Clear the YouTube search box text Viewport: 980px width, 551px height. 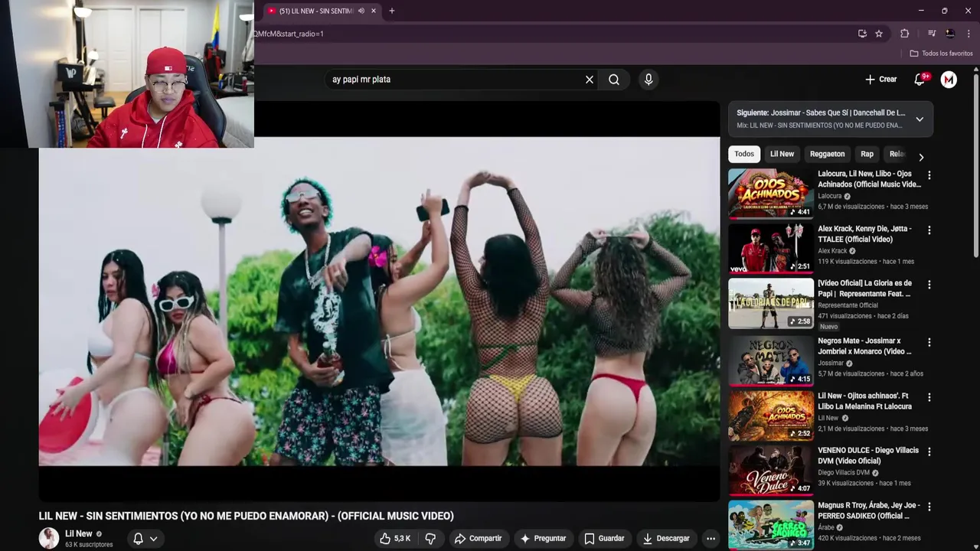click(x=590, y=80)
